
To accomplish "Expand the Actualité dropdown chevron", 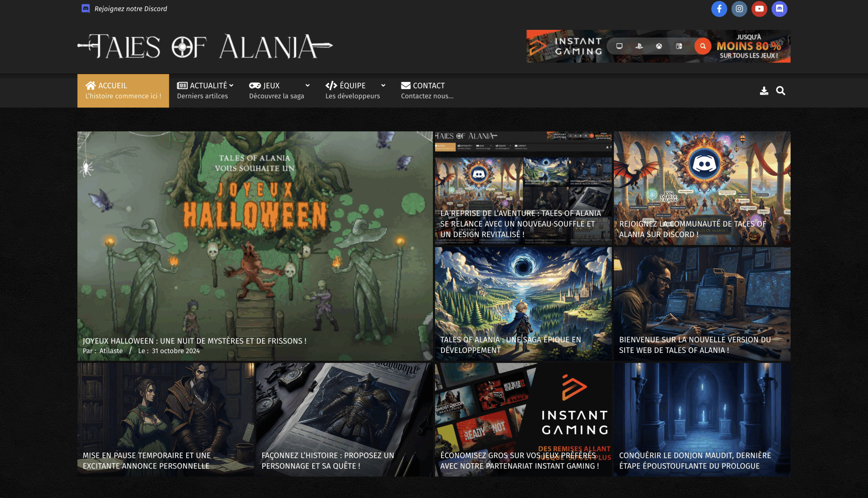I will pyautogui.click(x=232, y=85).
